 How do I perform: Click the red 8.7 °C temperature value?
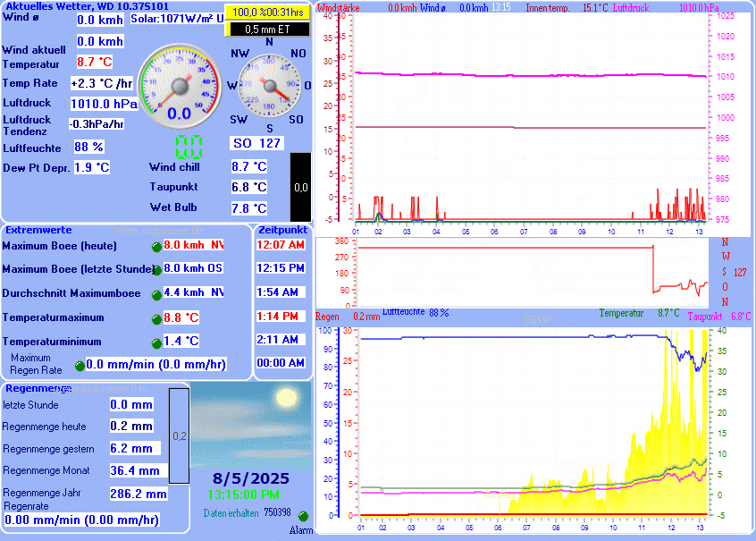pos(95,62)
